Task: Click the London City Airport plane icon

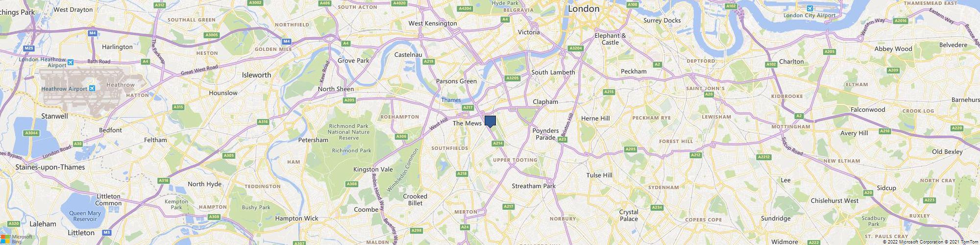Action: [809, 9]
